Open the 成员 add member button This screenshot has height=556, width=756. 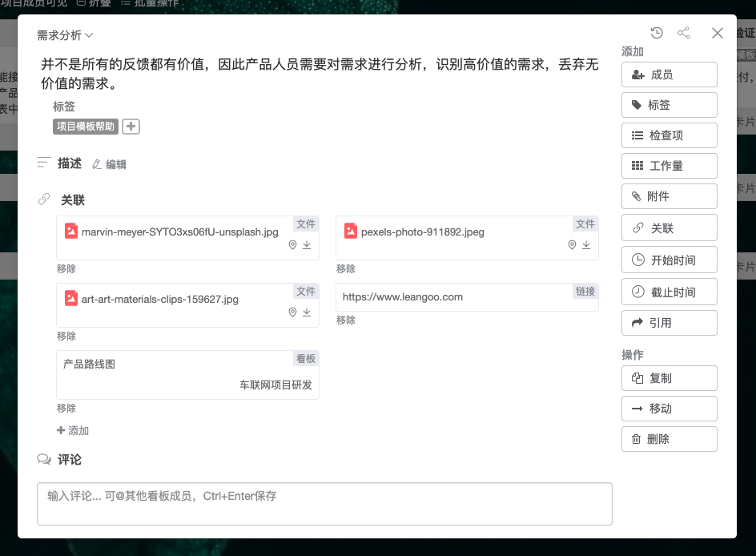(669, 75)
